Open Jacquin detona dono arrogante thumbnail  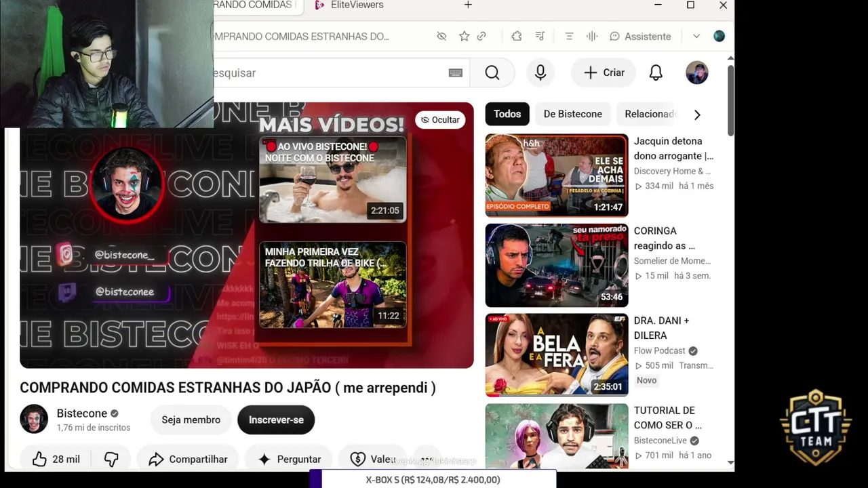(x=557, y=176)
